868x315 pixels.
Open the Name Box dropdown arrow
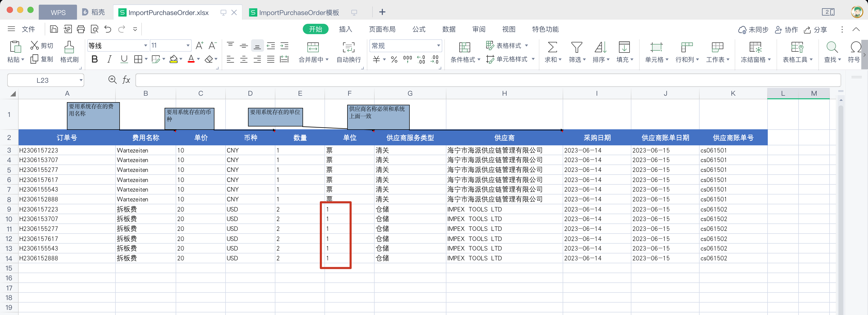tap(81, 80)
